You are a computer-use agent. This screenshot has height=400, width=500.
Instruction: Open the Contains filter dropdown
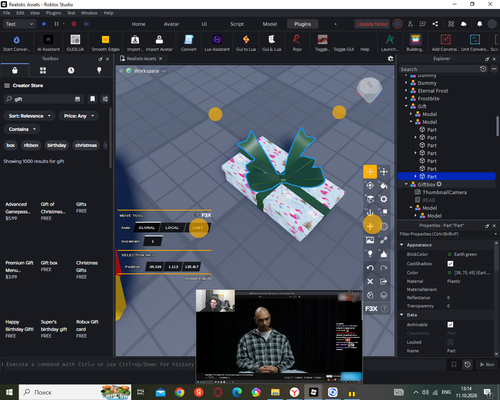coord(22,129)
